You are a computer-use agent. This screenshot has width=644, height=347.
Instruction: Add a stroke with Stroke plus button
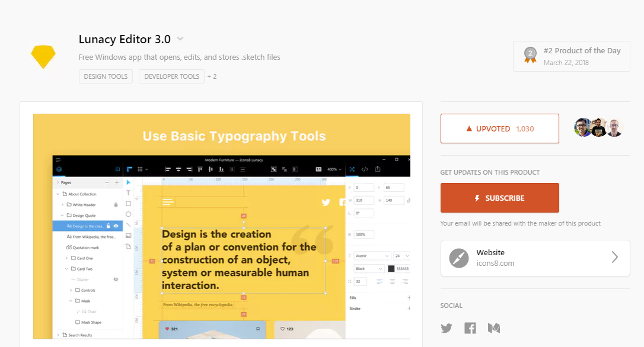click(x=409, y=308)
